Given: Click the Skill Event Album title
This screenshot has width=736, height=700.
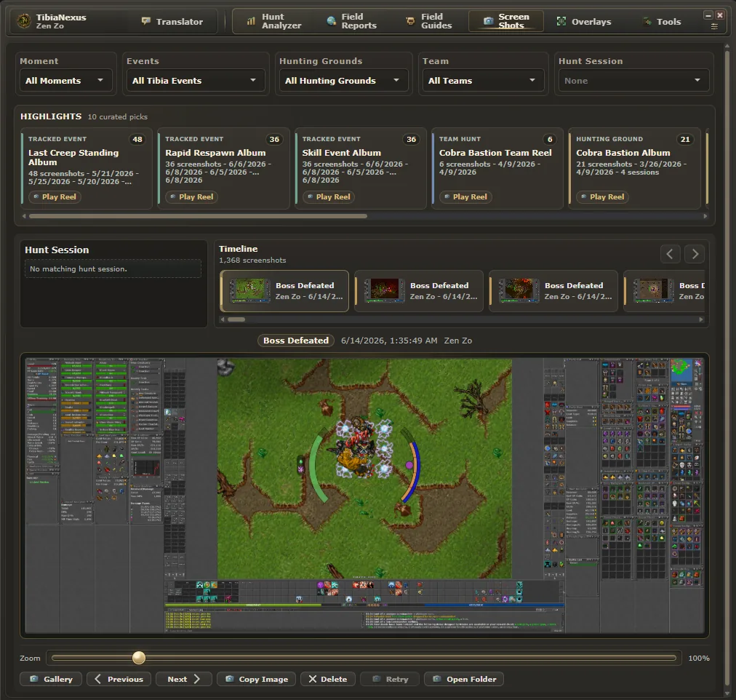Looking at the screenshot, I should click(x=342, y=153).
